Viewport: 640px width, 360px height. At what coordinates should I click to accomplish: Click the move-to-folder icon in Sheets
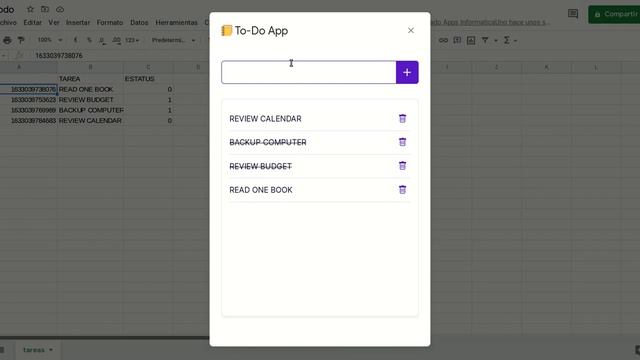[45, 9]
